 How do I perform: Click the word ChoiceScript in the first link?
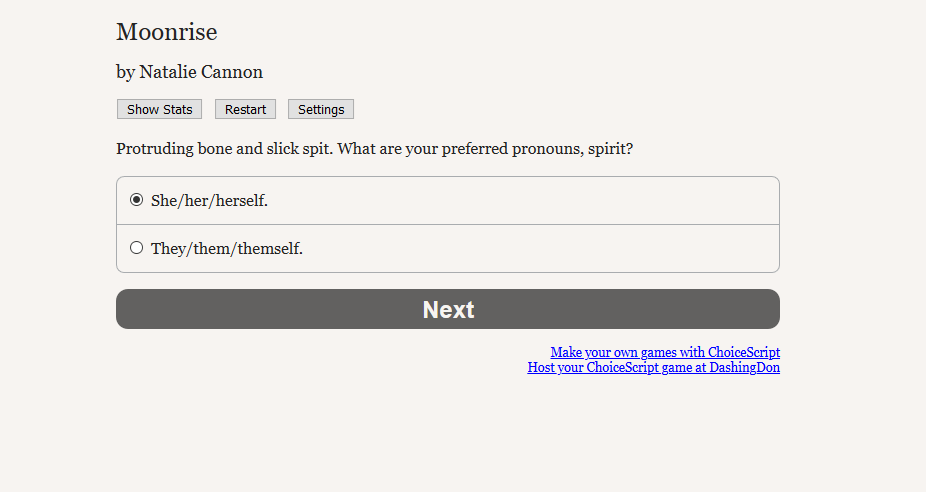coord(744,352)
